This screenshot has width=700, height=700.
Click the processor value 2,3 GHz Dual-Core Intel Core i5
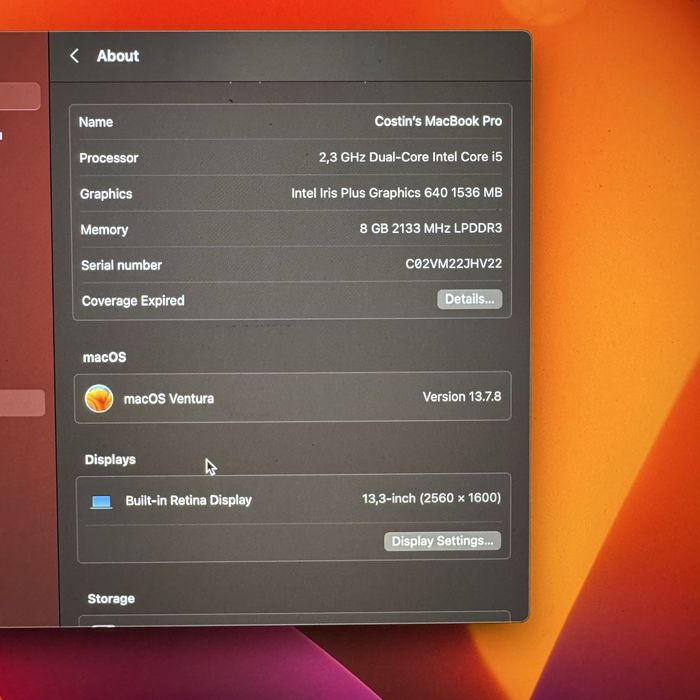pyautogui.click(x=411, y=157)
